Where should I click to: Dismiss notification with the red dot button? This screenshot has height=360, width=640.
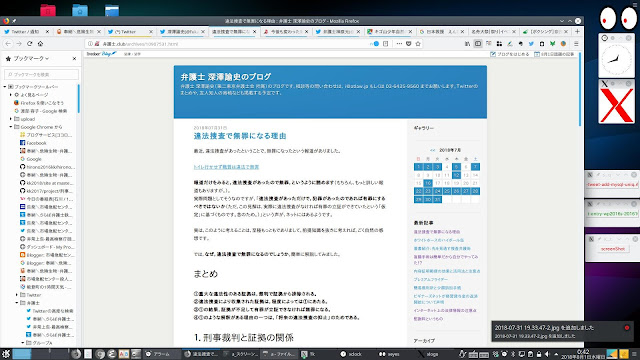tap(627, 328)
